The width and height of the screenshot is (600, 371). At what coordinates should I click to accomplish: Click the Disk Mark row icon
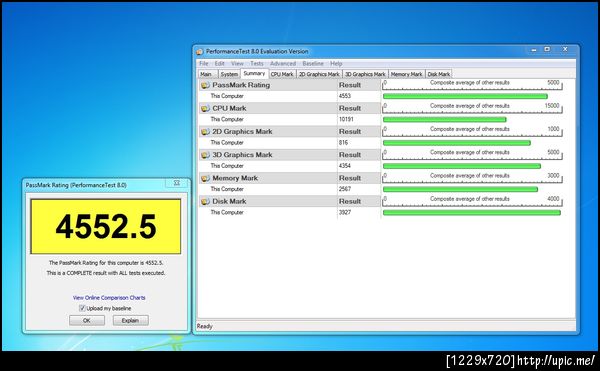coord(205,202)
